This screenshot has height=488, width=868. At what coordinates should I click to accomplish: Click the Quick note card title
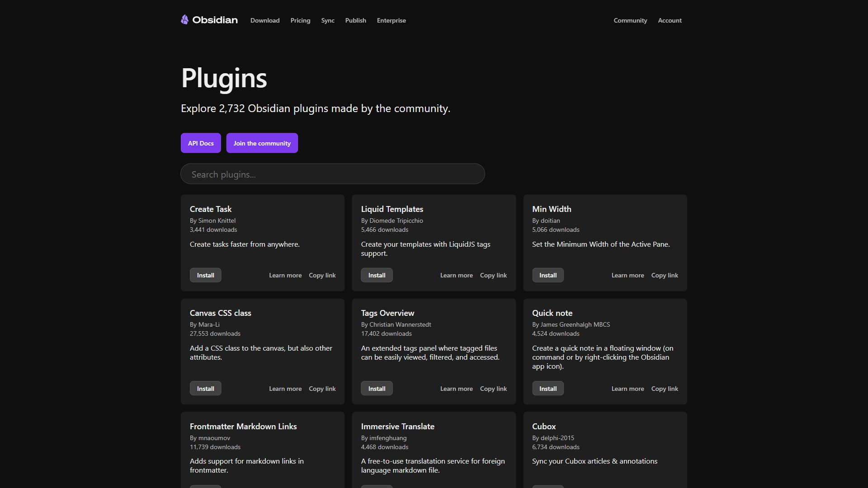[552, 313]
